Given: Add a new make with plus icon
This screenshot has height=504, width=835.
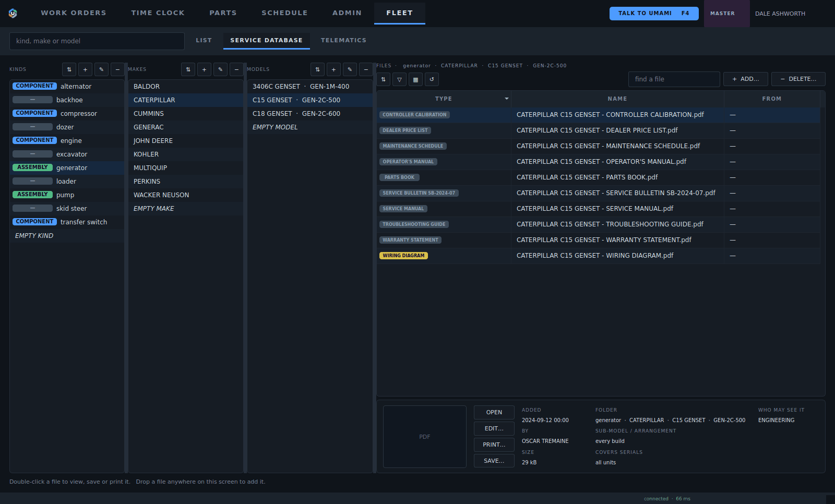Looking at the screenshot, I should (x=204, y=69).
